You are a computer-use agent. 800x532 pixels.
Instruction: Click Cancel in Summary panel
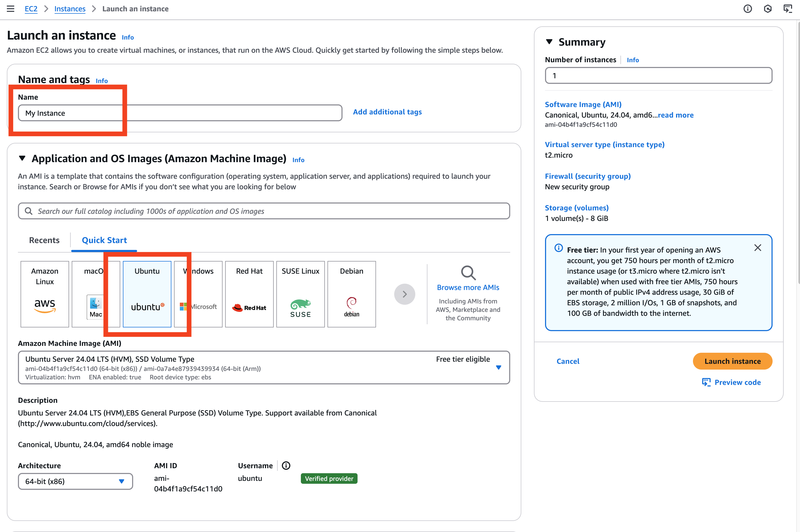coord(568,361)
